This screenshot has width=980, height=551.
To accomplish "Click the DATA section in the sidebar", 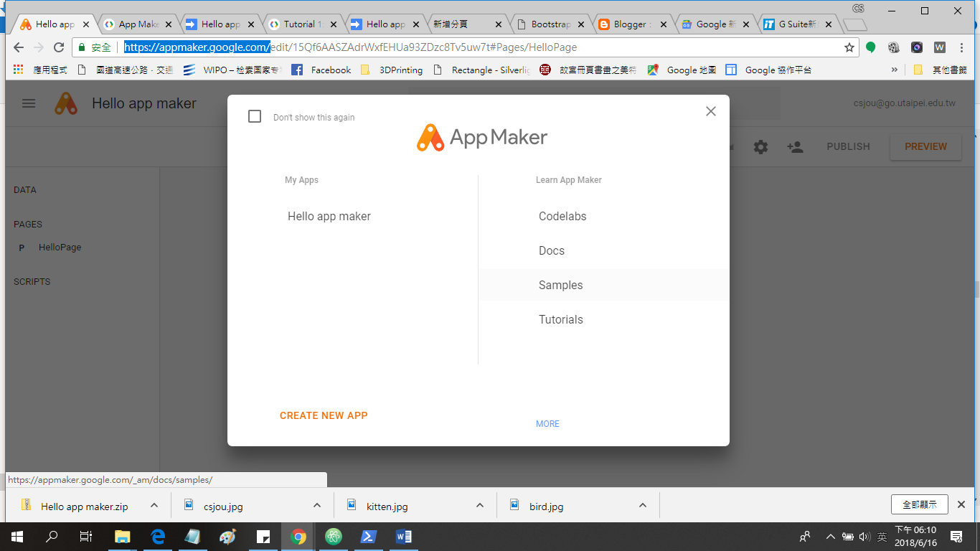I will coord(25,190).
